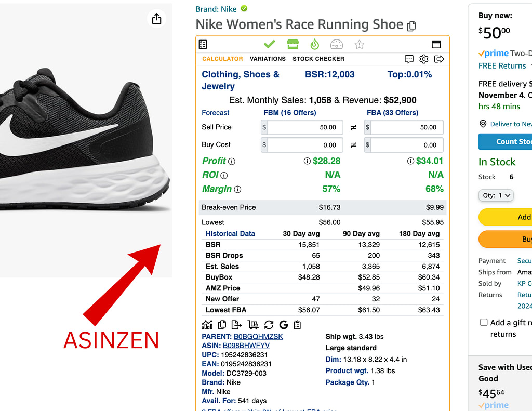Click the share icon on product image
This screenshot has height=411, width=532.
coord(156,19)
